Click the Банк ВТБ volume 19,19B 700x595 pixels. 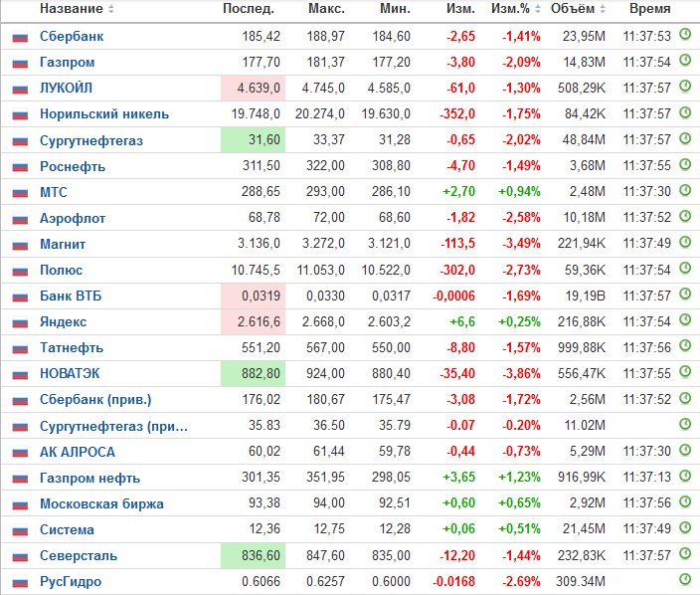tap(586, 296)
